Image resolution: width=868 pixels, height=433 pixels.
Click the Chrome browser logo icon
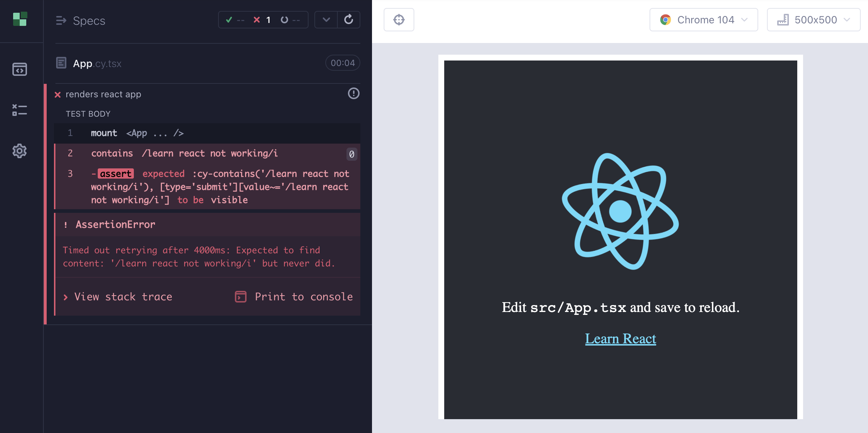click(x=666, y=20)
